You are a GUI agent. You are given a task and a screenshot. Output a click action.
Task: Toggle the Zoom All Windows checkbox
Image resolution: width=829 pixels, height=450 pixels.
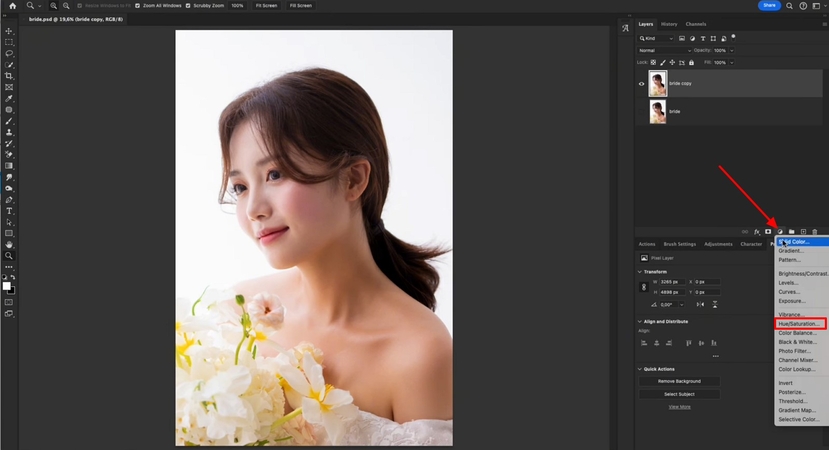pos(138,5)
